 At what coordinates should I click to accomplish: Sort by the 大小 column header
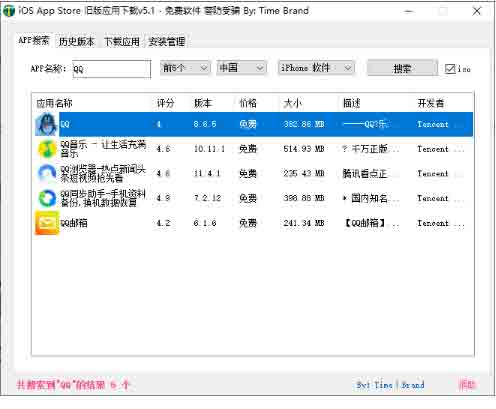tap(292, 103)
